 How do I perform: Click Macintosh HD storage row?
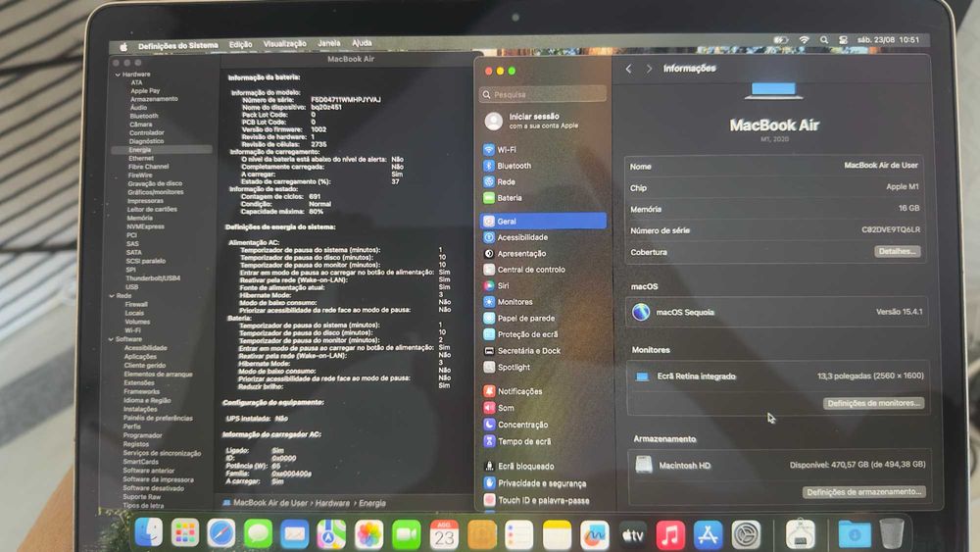click(779, 465)
